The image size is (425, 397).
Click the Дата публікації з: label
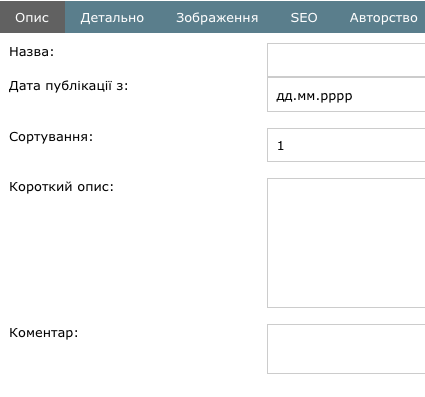[x=68, y=86]
